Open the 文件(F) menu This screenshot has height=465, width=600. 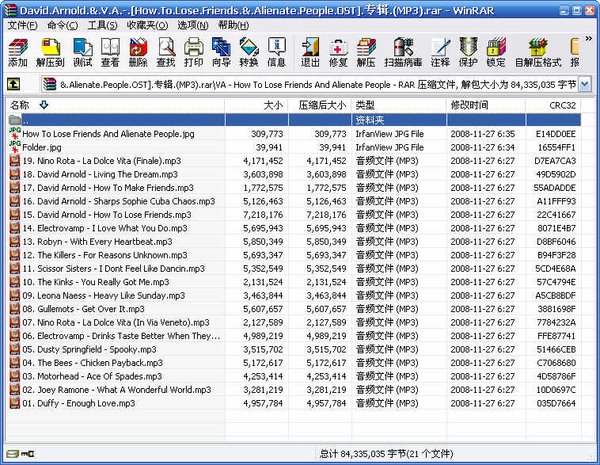point(23,25)
